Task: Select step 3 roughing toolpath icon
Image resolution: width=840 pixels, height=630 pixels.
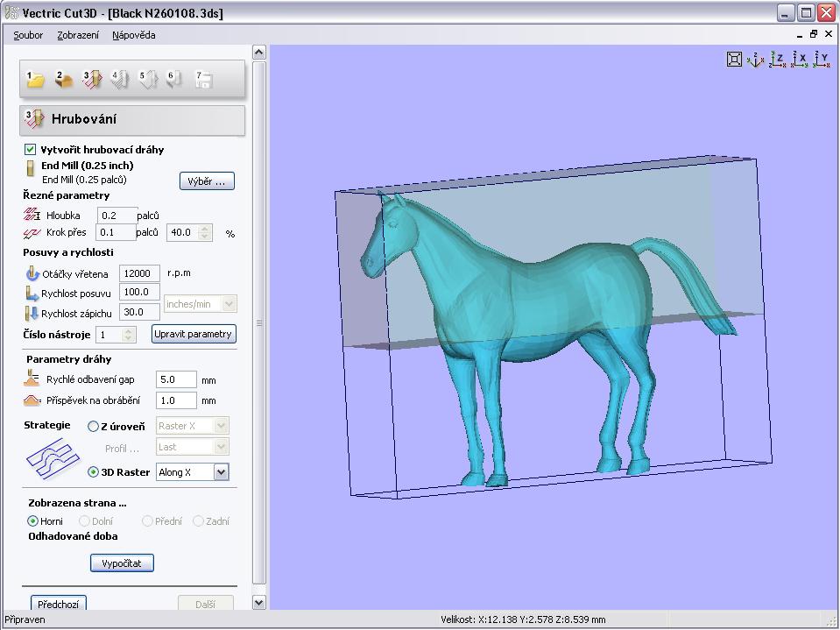Action: 92,80
